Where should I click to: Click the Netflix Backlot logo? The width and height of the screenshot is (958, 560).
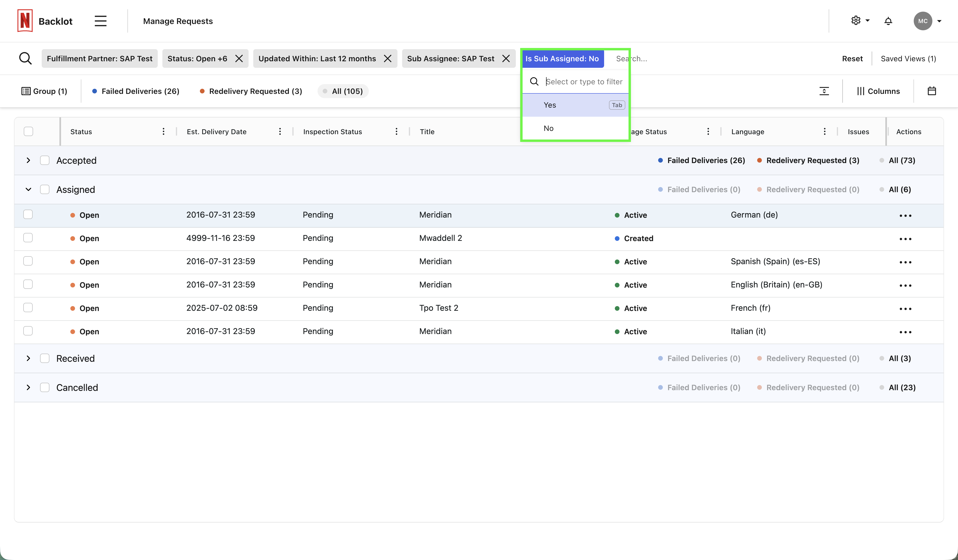(25, 21)
